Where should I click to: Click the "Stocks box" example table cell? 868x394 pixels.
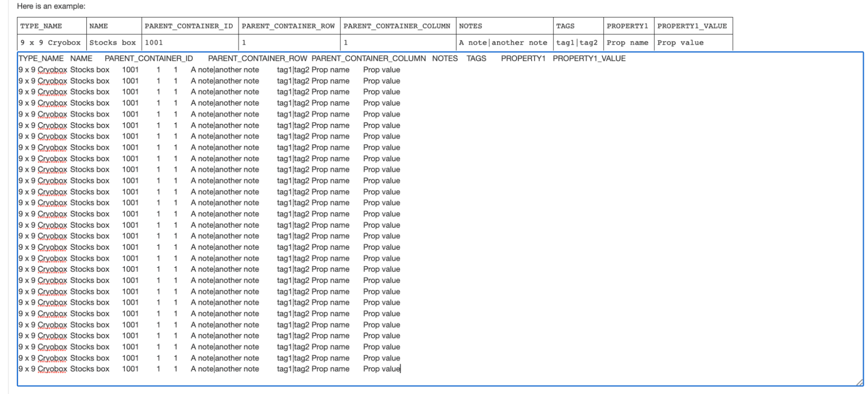[x=113, y=43]
